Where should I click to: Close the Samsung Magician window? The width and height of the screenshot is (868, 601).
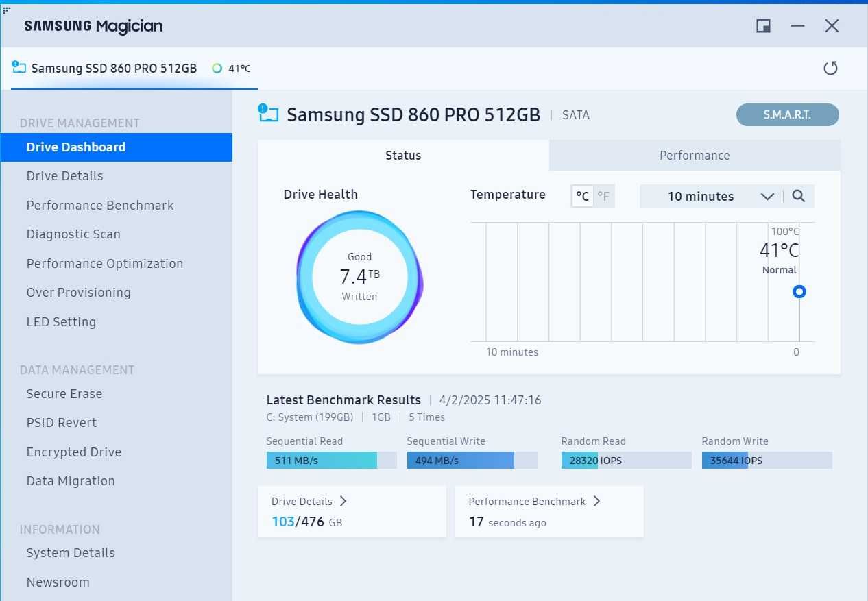pos(832,26)
